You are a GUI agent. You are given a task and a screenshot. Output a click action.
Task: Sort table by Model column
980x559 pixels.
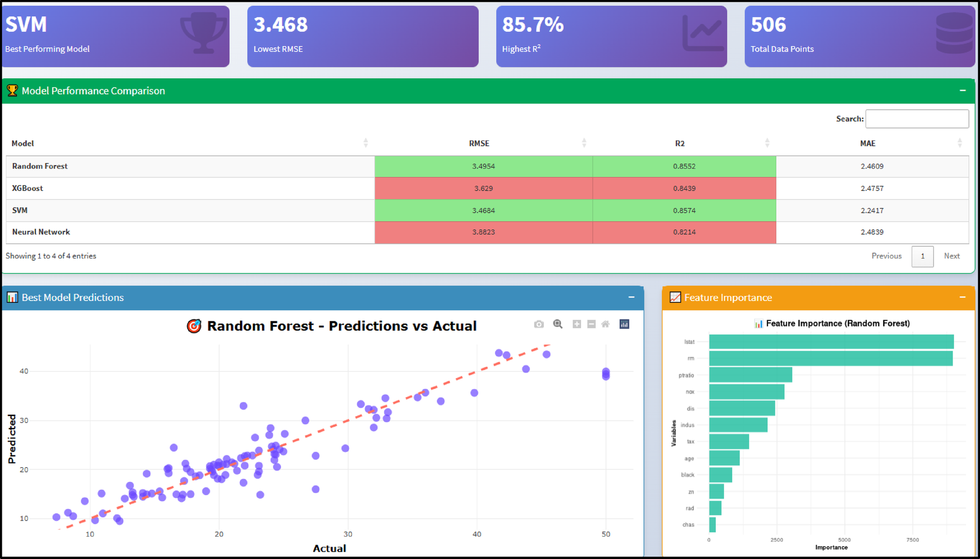(23, 143)
